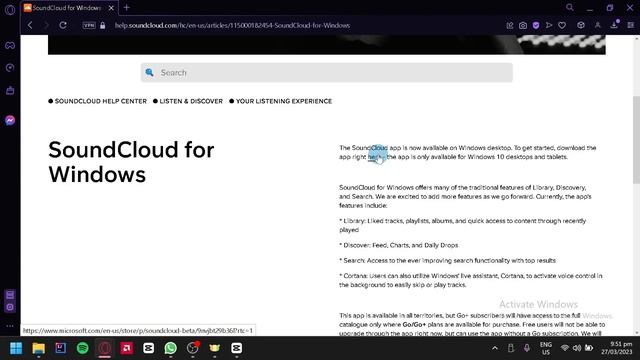Click the USB device tray icon
The height and width of the screenshot is (360, 640).
(x=511, y=348)
